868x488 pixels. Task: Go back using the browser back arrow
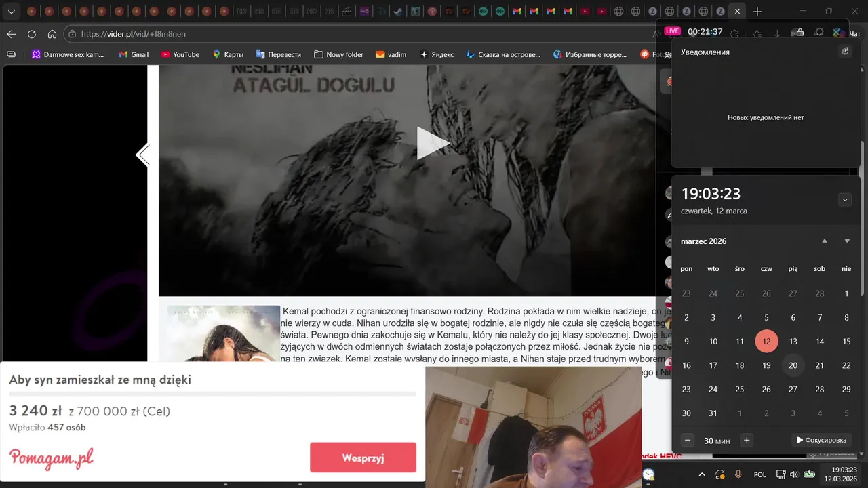pos(12,34)
